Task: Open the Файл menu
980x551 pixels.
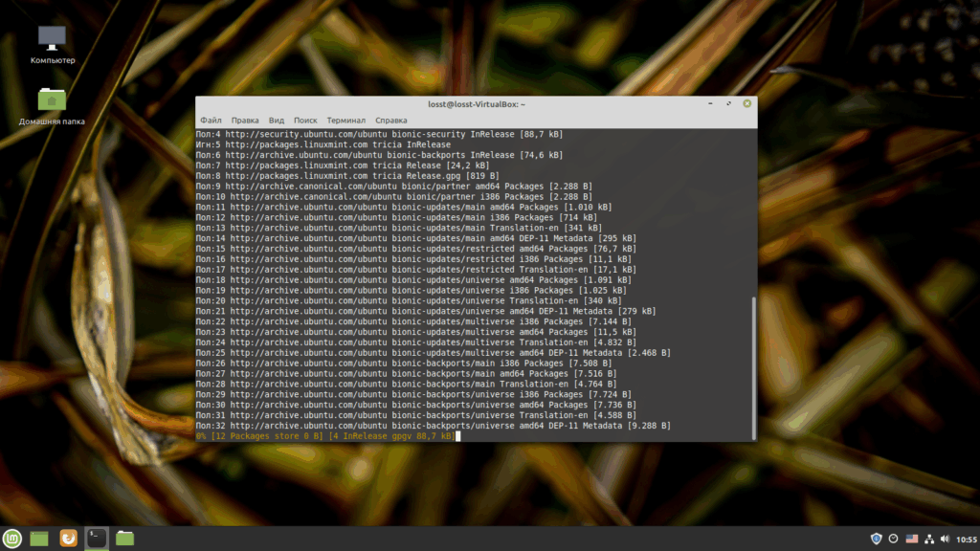Action: click(211, 120)
